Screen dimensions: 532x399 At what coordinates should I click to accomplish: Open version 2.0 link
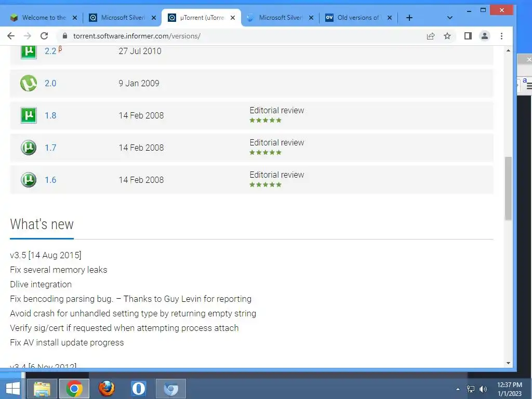click(50, 83)
